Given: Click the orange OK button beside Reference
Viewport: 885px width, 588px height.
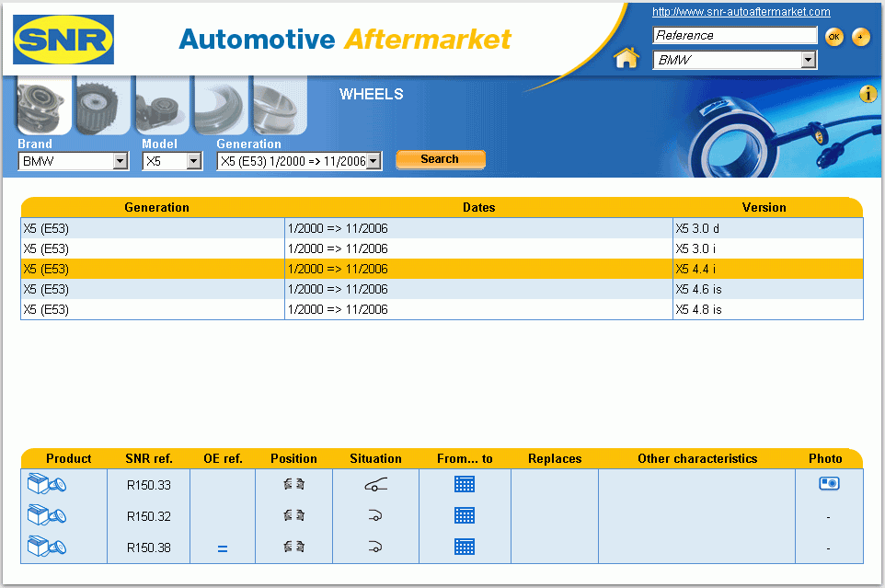Looking at the screenshot, I should point(834,37).
